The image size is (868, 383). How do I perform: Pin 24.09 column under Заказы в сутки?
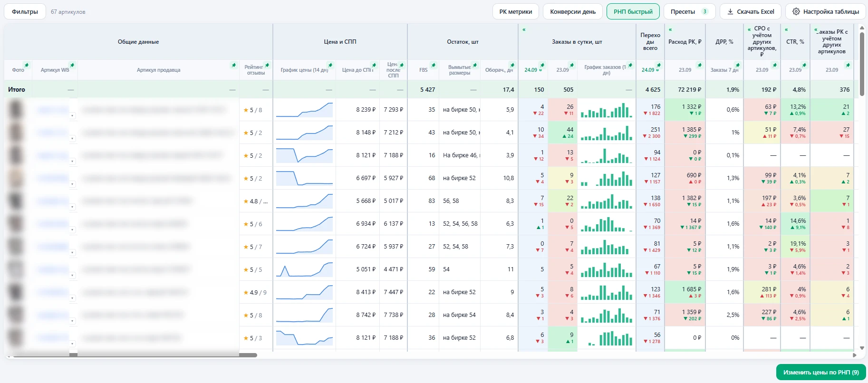(542, 65)
